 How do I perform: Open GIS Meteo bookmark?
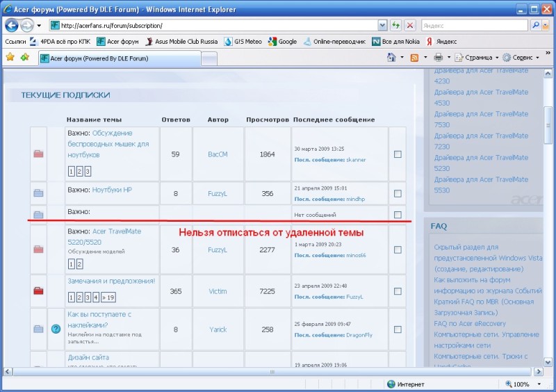243,42
